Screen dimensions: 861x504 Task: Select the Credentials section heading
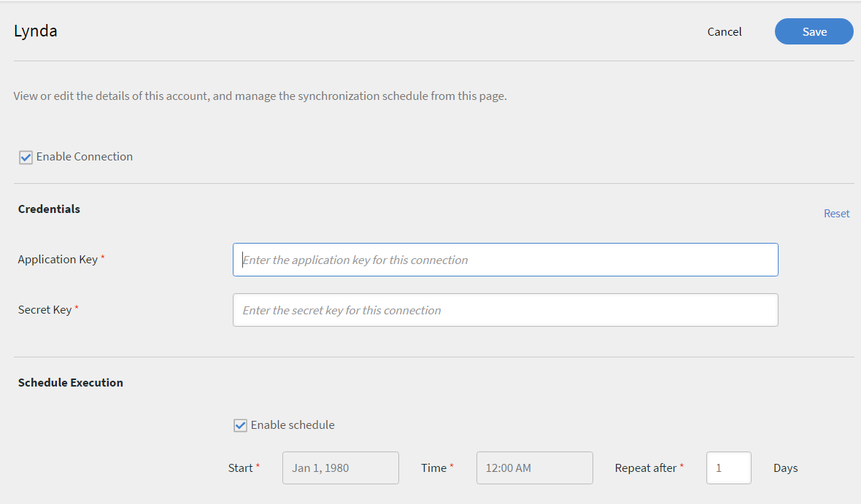(48, 209)
